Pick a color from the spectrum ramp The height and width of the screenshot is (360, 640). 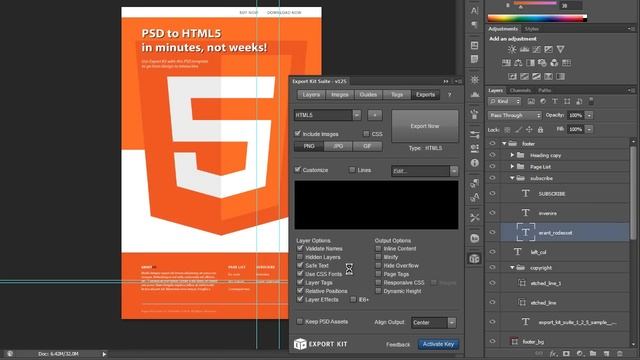pyautogui.click(x=537, y=18)
